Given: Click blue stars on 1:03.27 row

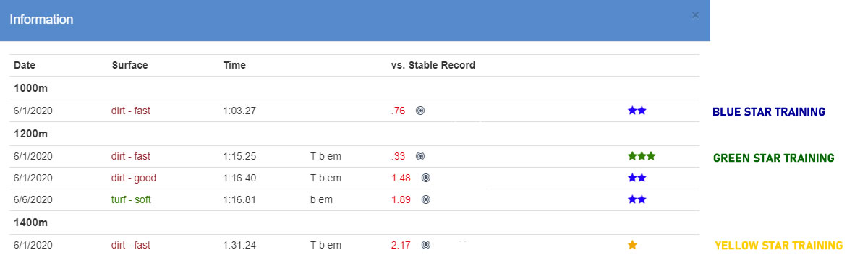Looking at the screenshot, I should pos(637,111).
